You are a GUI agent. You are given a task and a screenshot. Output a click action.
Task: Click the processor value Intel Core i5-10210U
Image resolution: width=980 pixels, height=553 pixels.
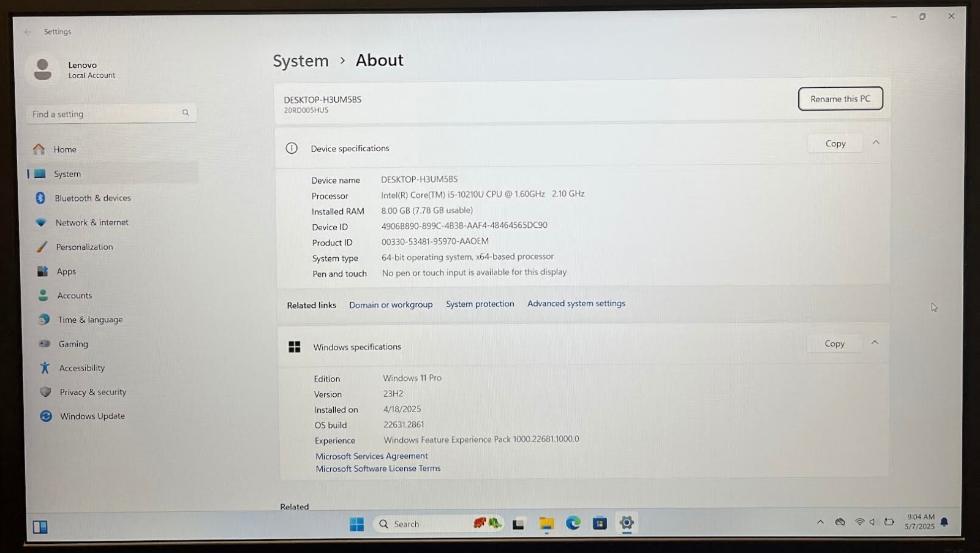(483, 194)
